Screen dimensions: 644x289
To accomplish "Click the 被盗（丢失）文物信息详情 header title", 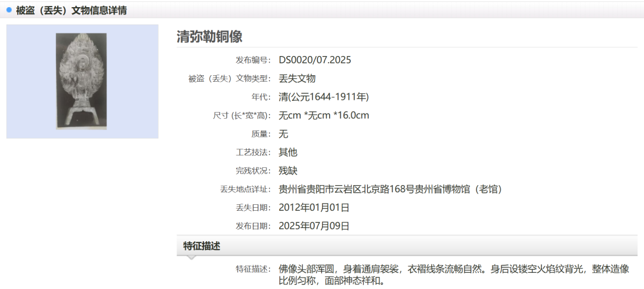I will click(x=71, y=10).
